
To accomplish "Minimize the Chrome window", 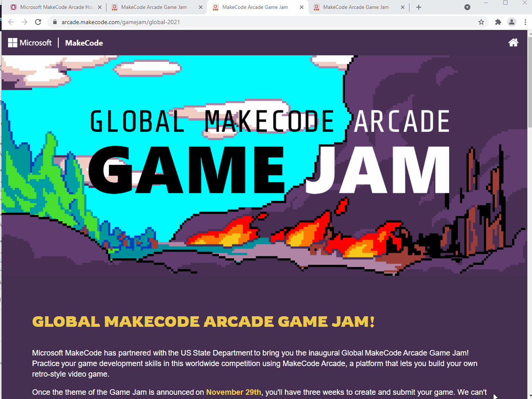I will tap(486, 3).
